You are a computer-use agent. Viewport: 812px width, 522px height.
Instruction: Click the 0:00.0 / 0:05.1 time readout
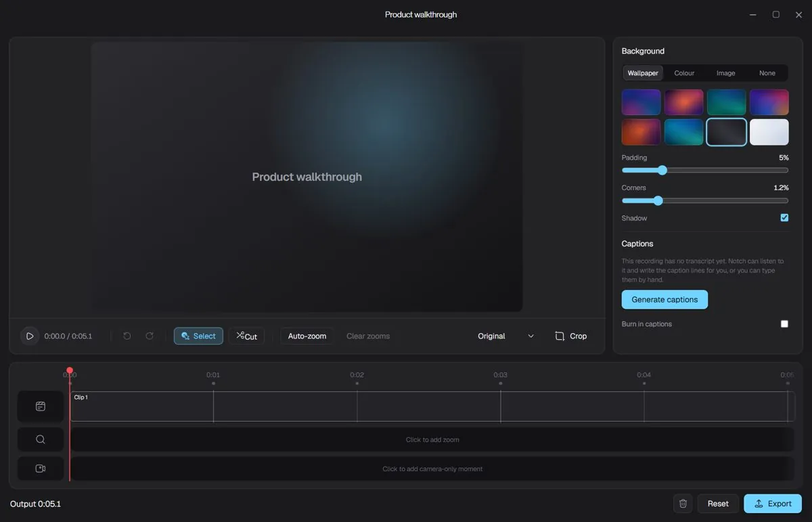[x=68, y=336]
